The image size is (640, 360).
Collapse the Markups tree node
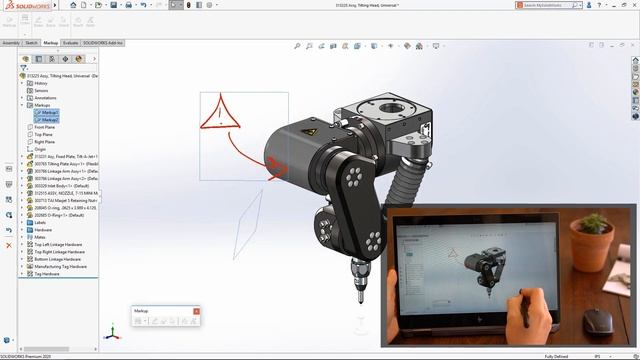point(22,105)
